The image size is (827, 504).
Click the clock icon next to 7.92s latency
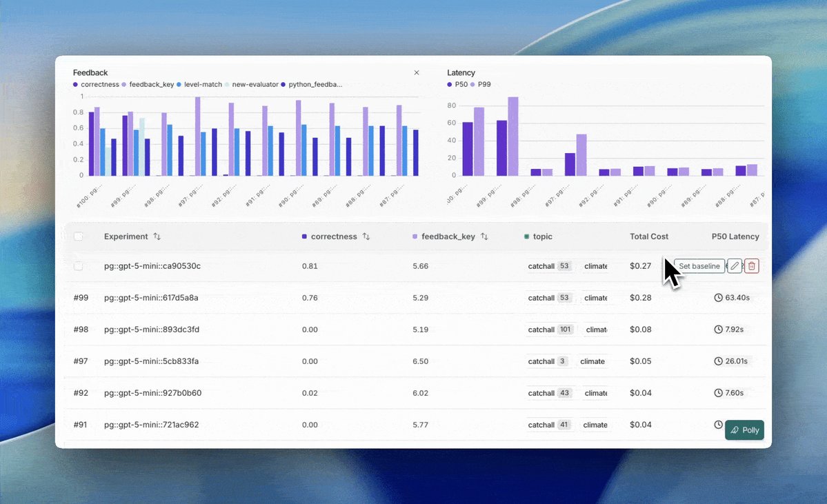[717, 330]
